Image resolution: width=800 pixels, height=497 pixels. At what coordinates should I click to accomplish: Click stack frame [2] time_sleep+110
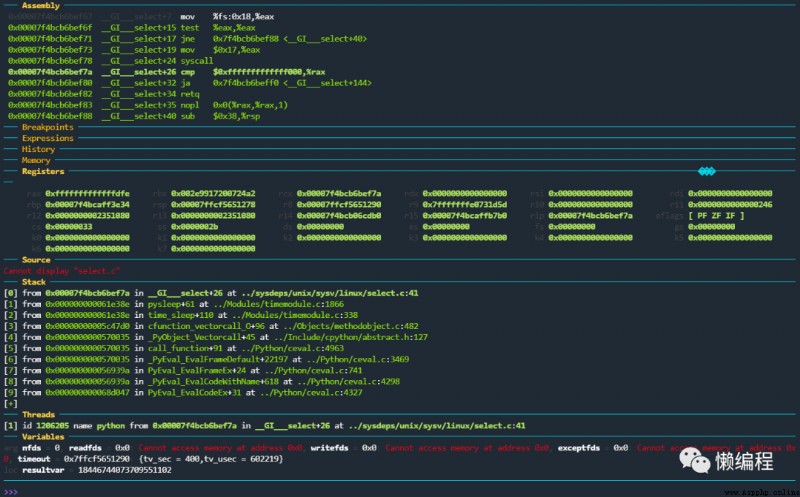(x=181, y=315)
